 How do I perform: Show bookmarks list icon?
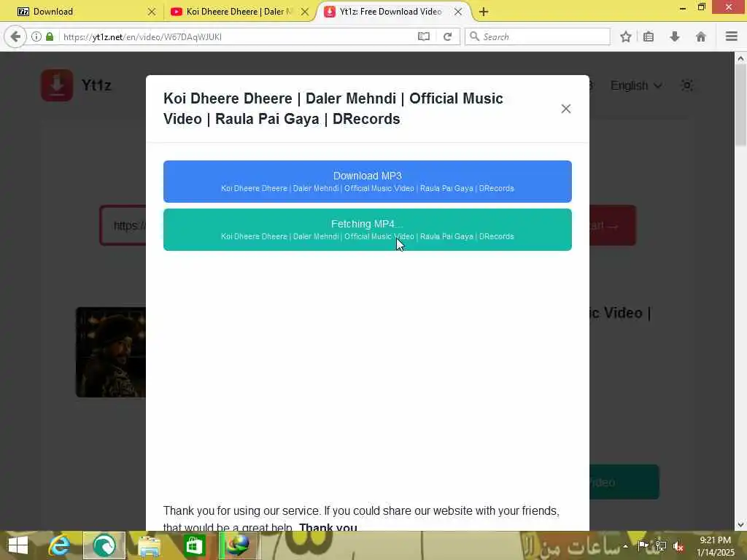(649, 36)
